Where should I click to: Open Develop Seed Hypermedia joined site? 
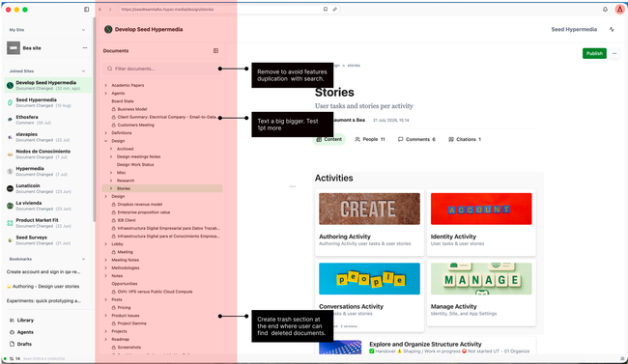48,85
